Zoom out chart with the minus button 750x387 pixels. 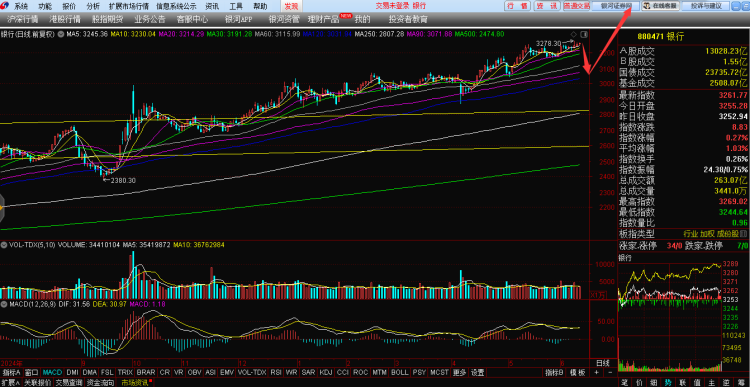click(x=610, y=372)
